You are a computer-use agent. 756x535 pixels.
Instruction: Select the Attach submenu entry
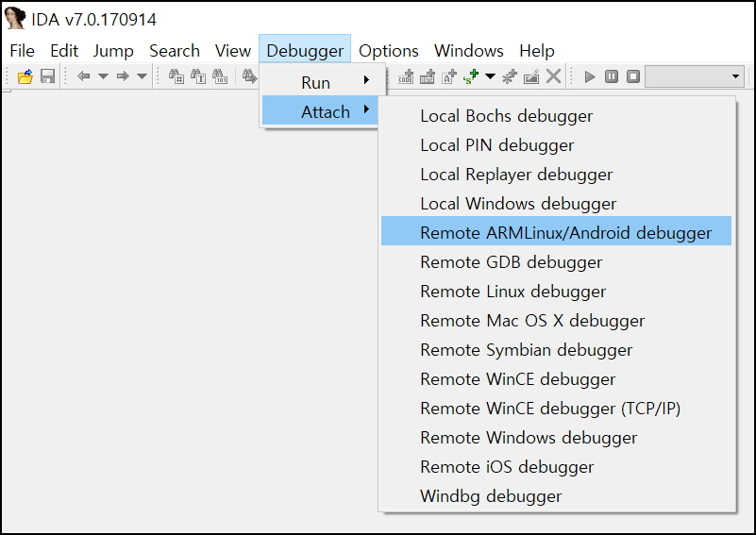(320, 112)
